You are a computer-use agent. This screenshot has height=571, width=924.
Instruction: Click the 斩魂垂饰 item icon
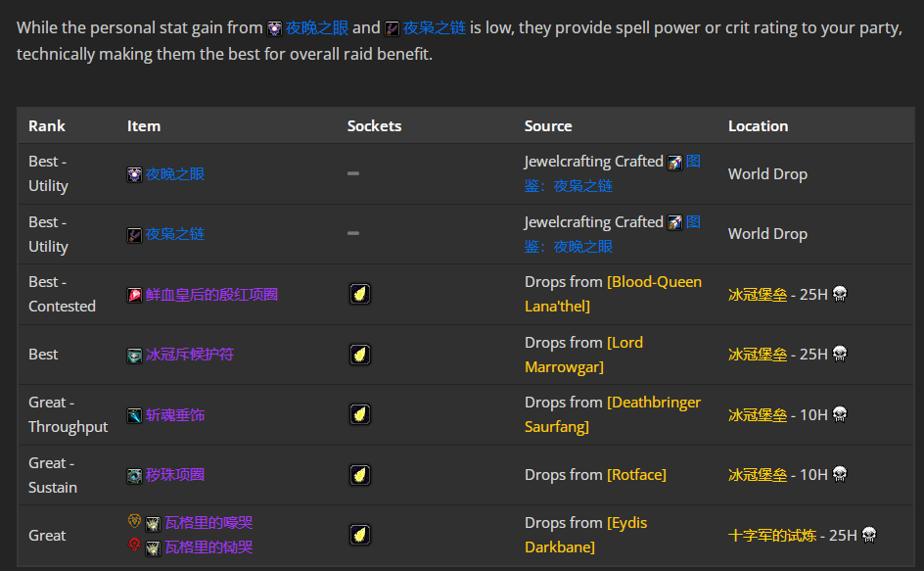tap(134, 415)
